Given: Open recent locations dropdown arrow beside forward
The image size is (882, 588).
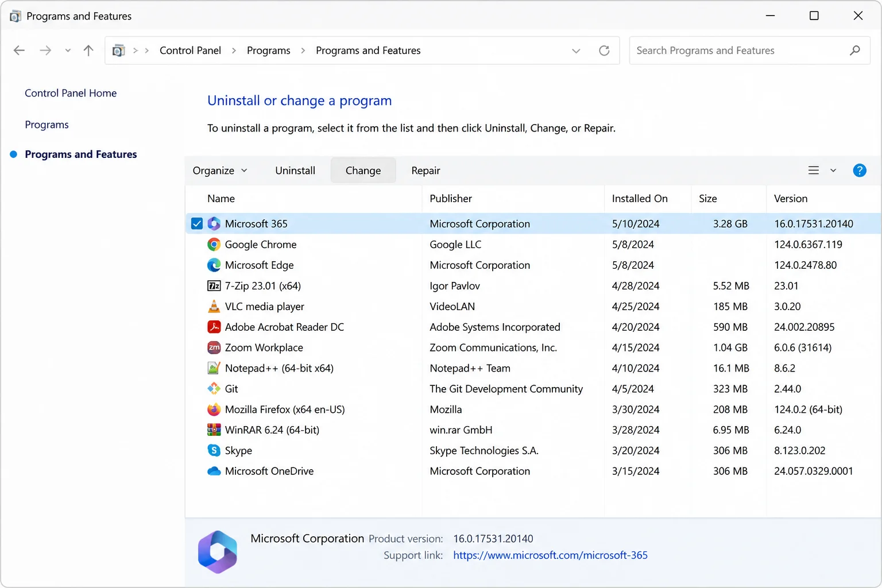Looking at the screenshot, I should point(68,51).
